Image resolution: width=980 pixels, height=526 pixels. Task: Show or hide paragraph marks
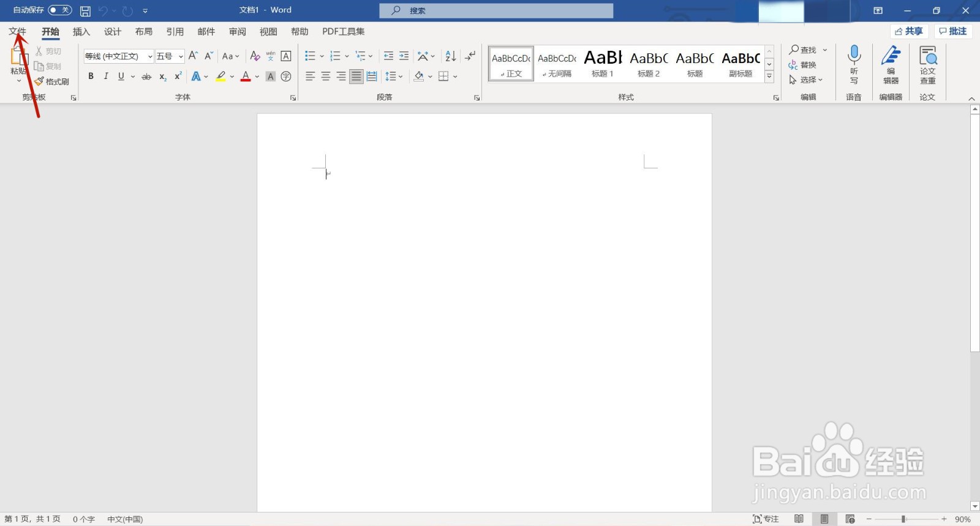(x=470, y=56)
